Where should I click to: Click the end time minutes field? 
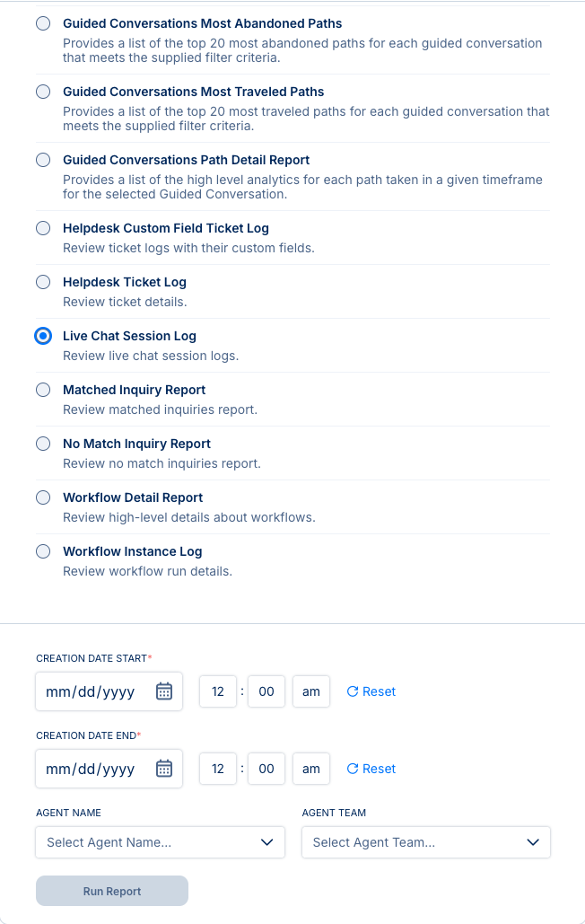coord(266,769)
